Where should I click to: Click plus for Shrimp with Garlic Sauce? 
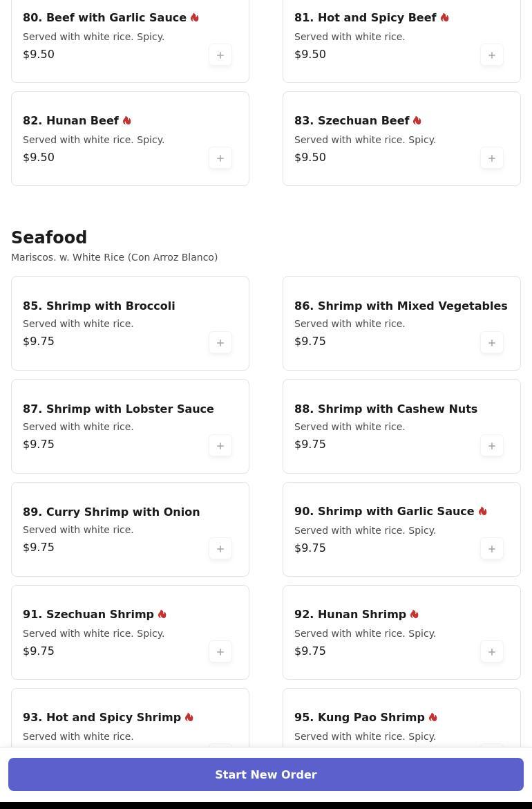(x=492, y=549)
